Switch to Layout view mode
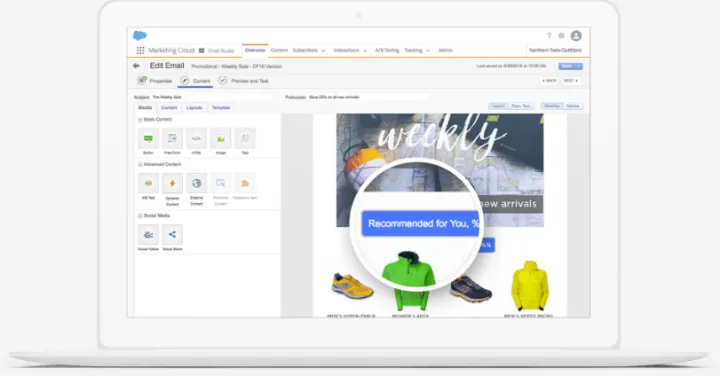Viewport: 720px width, 376px height. (x=498, y=106)
